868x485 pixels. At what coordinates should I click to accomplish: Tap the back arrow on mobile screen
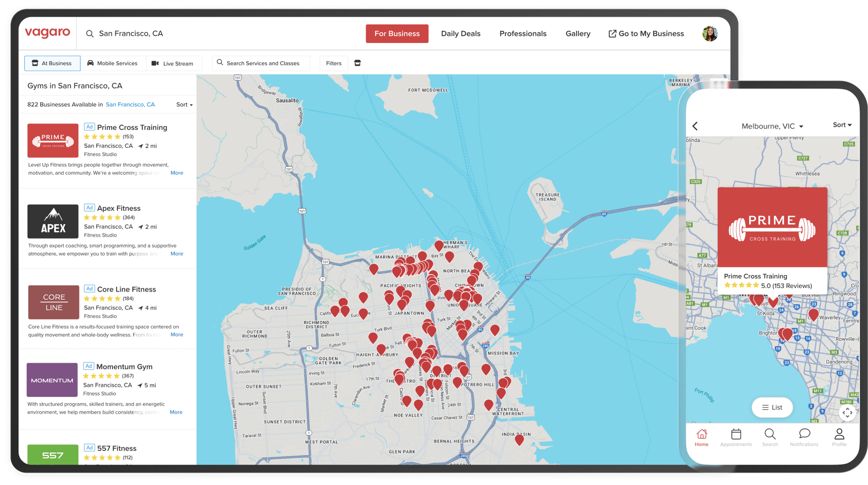click(x=695, y=126)
